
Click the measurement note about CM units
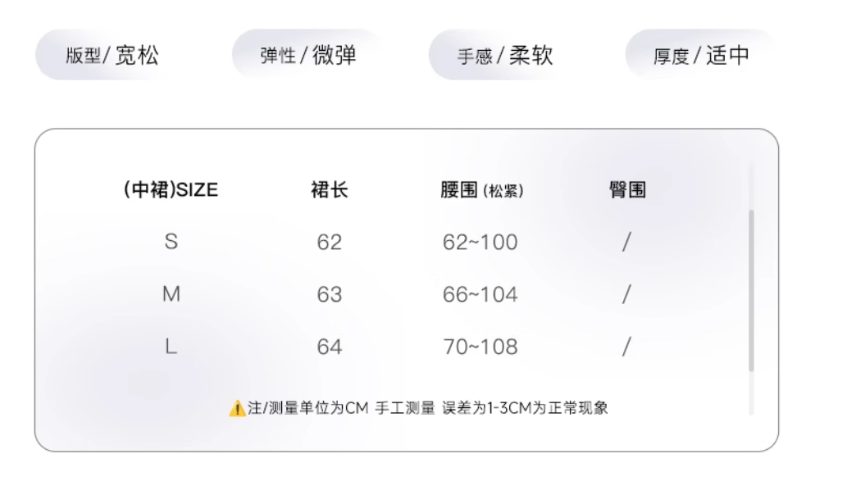pos(427,408)
